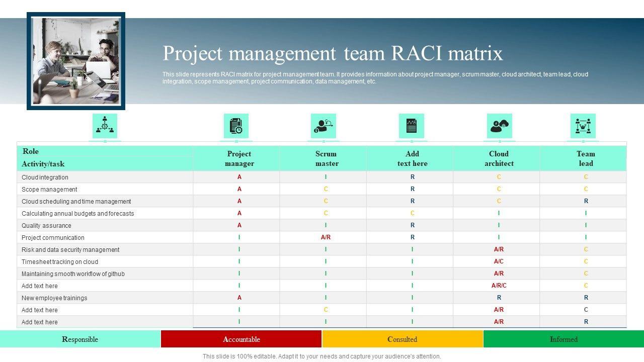644x362 pixels.
Task: Click the teal 'Responsible' legend box
Action: click(x=80, y=339)
